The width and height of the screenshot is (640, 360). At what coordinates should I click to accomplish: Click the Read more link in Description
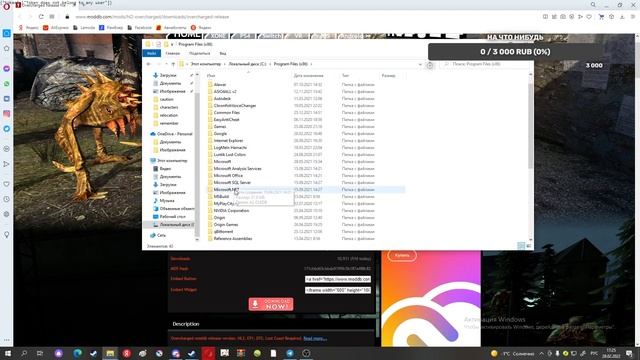[x=315, y=338]
